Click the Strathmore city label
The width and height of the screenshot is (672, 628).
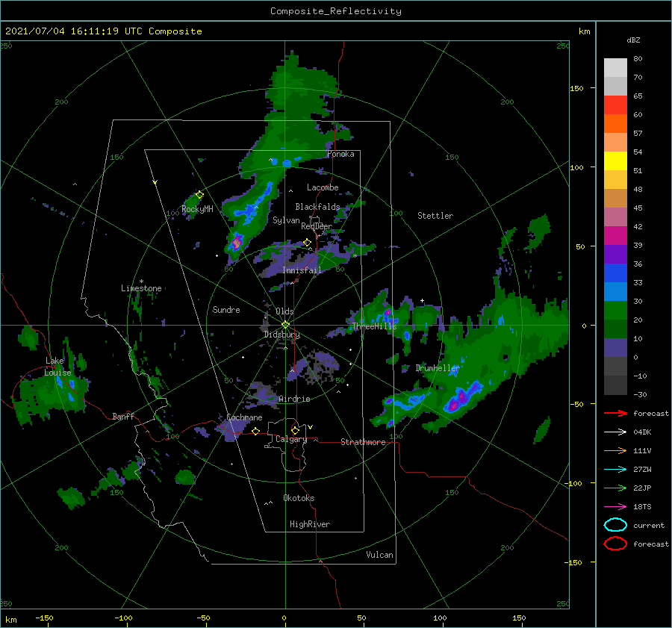pyautogui.click(x=363, y=442)
